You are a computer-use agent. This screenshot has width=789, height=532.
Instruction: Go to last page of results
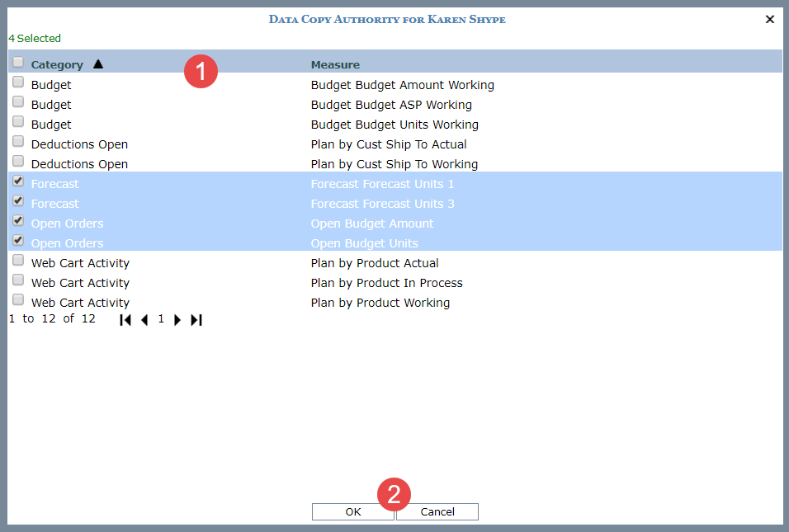[196, 320]
